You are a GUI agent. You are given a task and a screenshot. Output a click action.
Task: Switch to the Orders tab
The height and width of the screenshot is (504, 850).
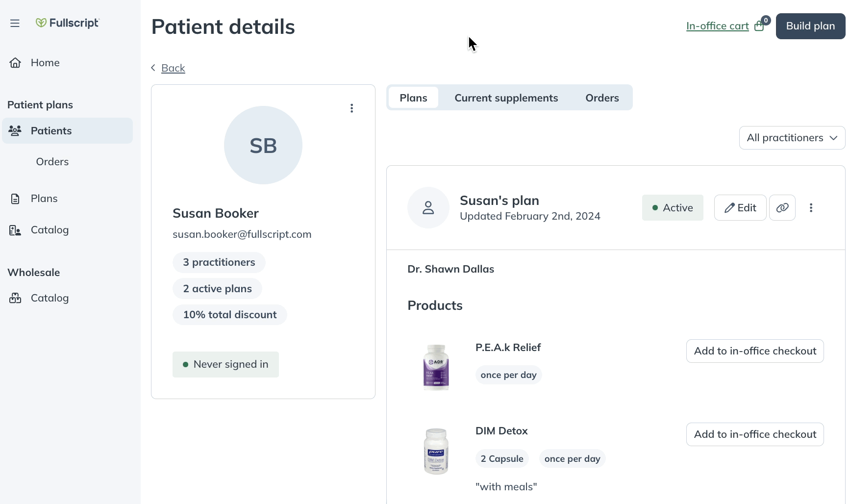(602, 98)
